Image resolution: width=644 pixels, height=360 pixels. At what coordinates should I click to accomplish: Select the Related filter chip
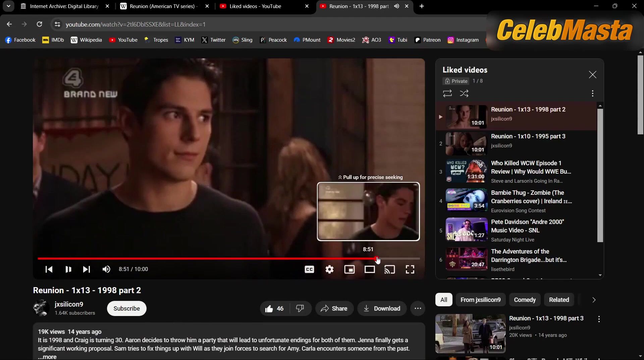559,300
